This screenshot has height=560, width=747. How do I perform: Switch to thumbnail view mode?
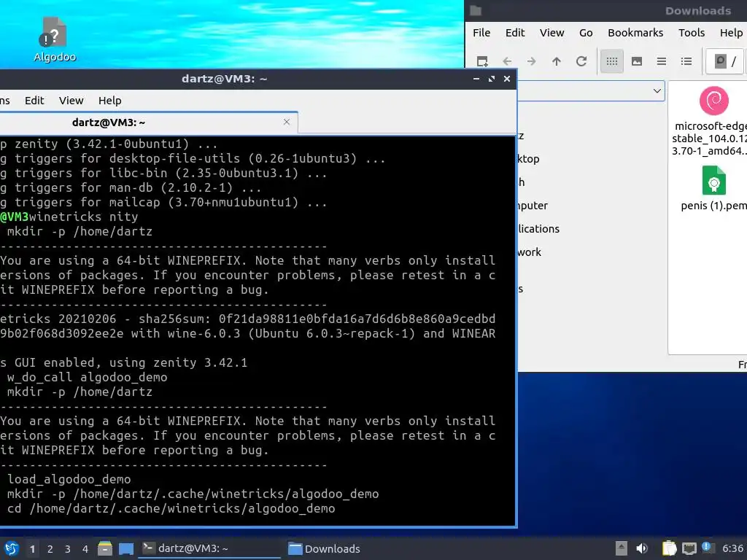636,61
